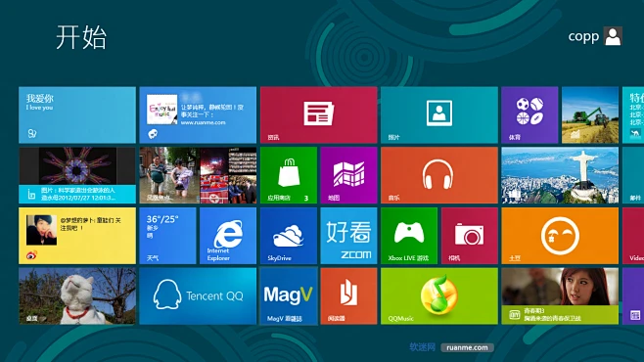Image resolution: width=644 pixels, height=362 pixels.
Task: Open the Desktop tile with cat photo
Action: click(x=77, y=295)
